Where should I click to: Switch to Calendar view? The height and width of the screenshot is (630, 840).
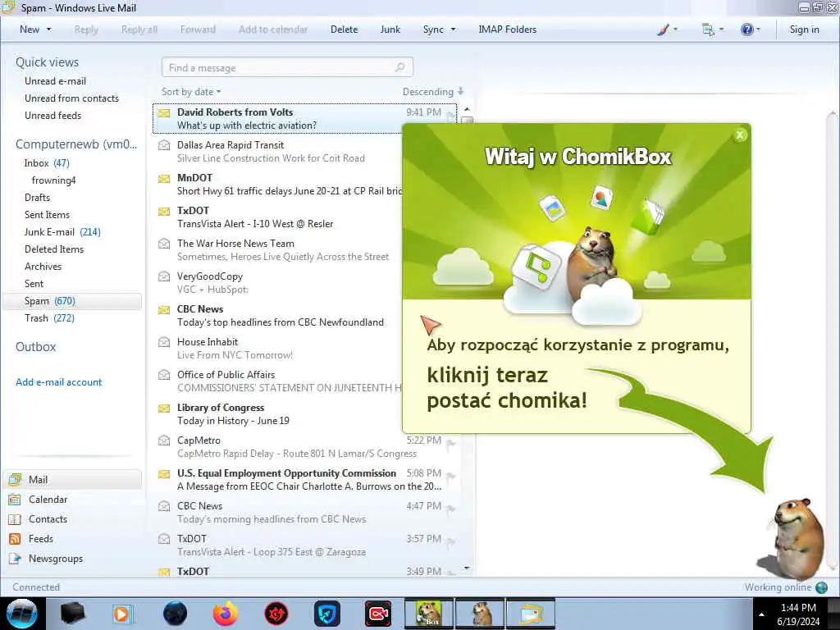(48, 500)
